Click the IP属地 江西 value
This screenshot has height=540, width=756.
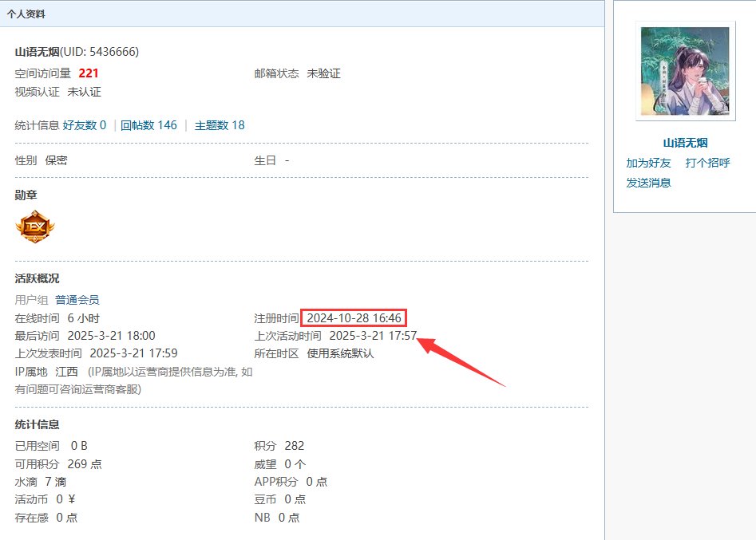click(x=67, y=372)
